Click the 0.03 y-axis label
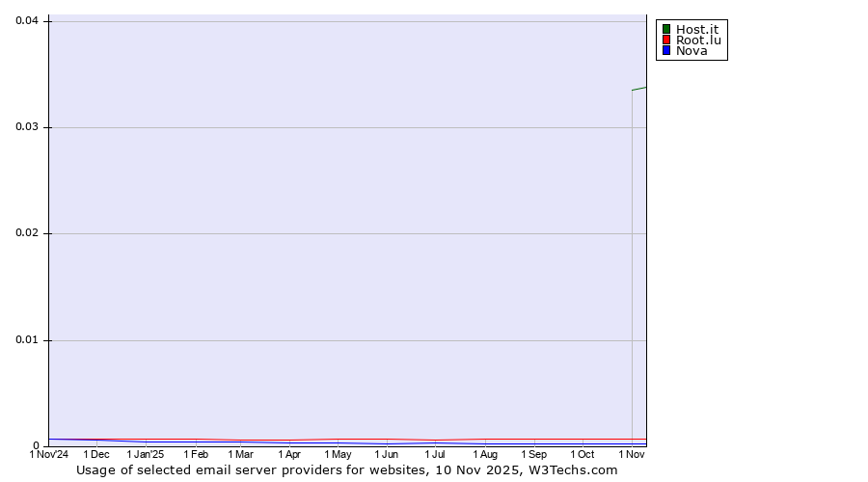Screen dimensions: 868x482 pos(27,126)
